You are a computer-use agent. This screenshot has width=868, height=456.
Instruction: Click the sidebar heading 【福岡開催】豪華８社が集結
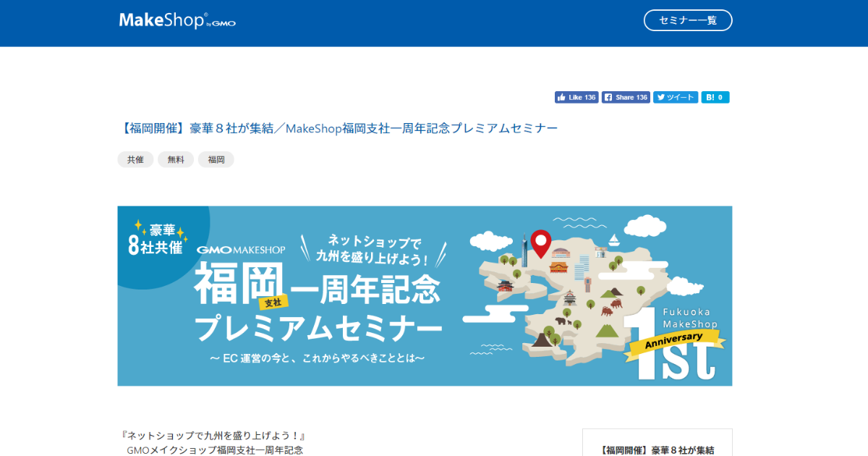(658, 450)
